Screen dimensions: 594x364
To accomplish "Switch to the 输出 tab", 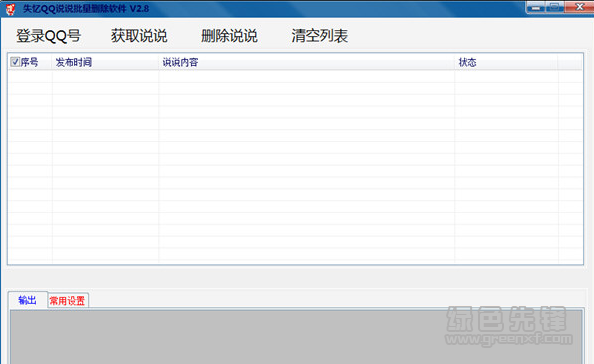I will pyautogui.click(x=28, y=300).
